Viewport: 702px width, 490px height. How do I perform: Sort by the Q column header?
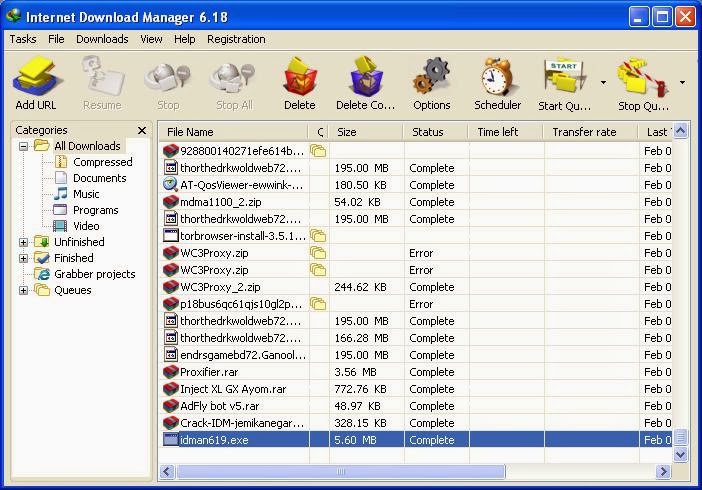(319, 132)
